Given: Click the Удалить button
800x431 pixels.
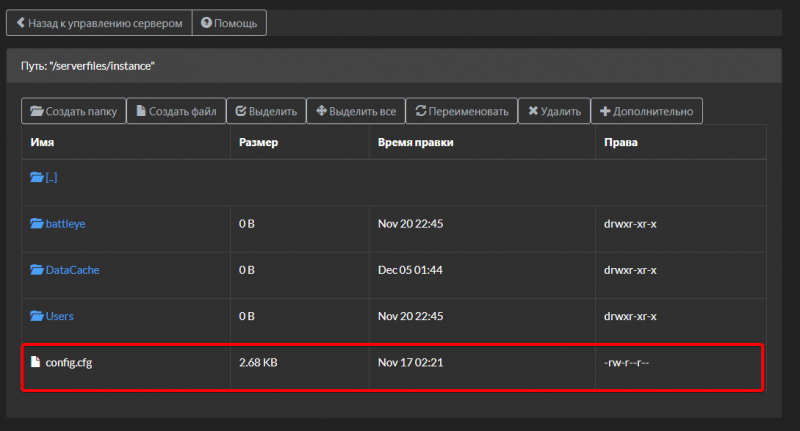Looking at the screenshot, I should (555, 111).
